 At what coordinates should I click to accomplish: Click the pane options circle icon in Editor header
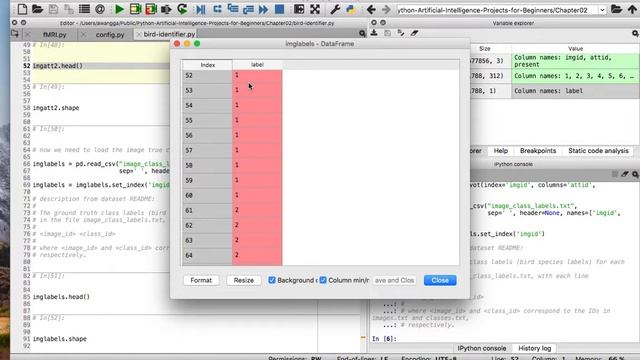(x=23, y=23)
